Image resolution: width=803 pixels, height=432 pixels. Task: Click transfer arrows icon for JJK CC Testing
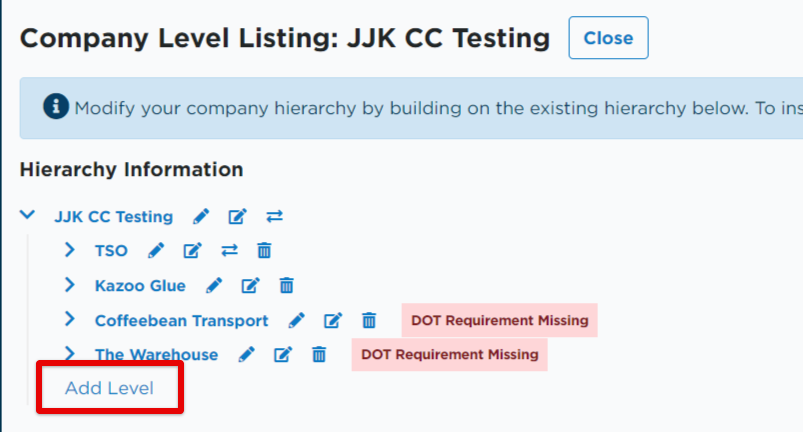274,217
